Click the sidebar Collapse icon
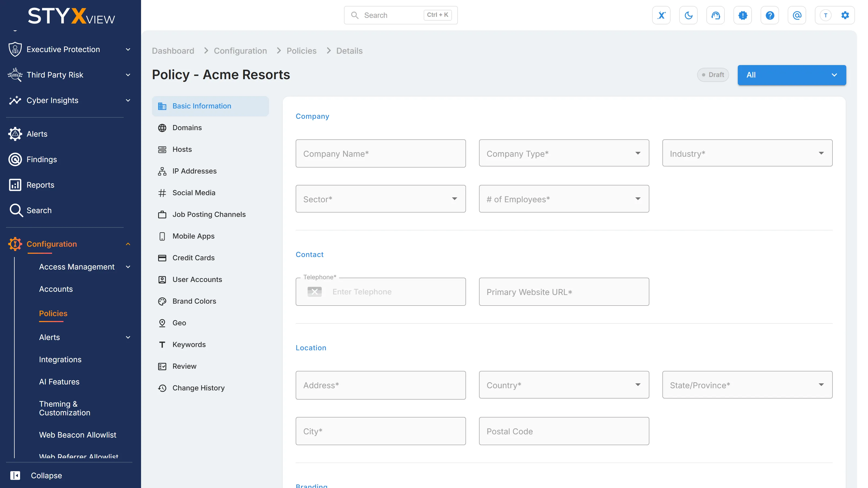Screen dimensions: 868x488 (15, 475)
